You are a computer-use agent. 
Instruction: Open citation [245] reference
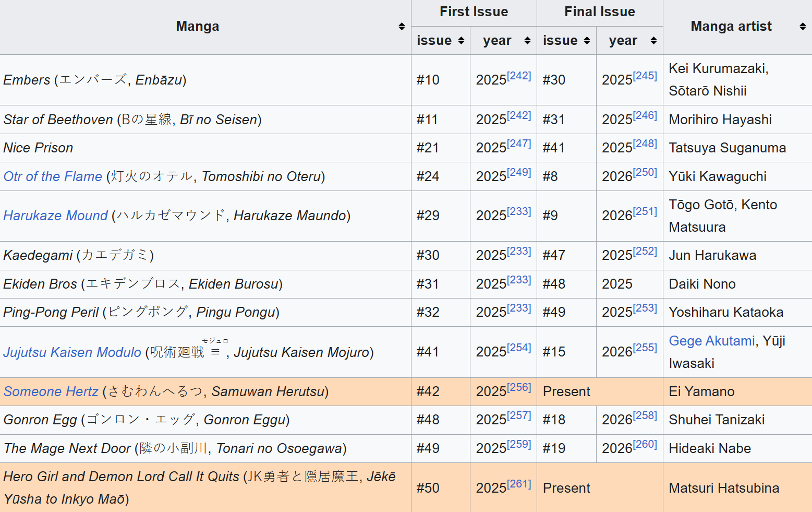click(645, 76)
